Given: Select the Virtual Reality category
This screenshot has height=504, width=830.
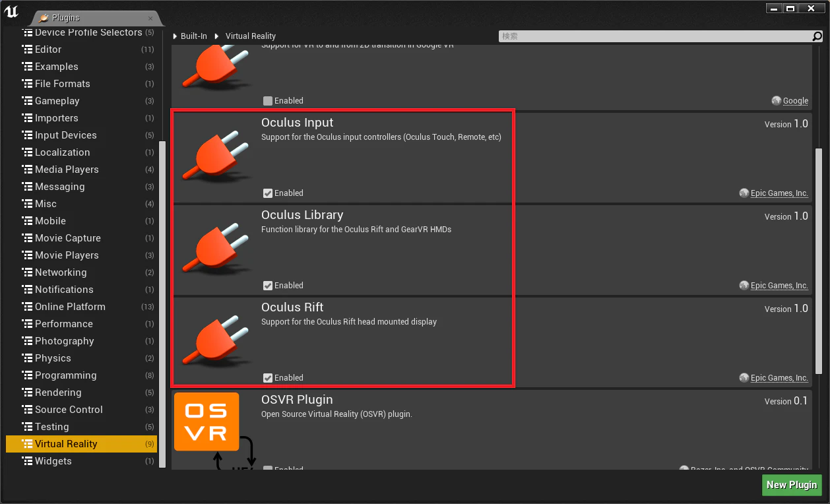Looking at the screenshot, I should click(x=81, y=444).
